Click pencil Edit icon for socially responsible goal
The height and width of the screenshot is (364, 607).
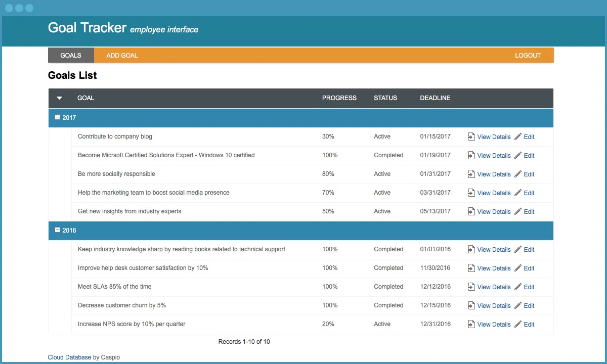click(518, 174)
